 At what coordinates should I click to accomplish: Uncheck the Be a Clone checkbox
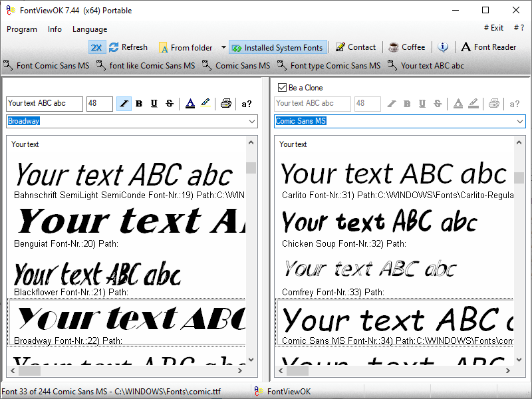[283, 88]
